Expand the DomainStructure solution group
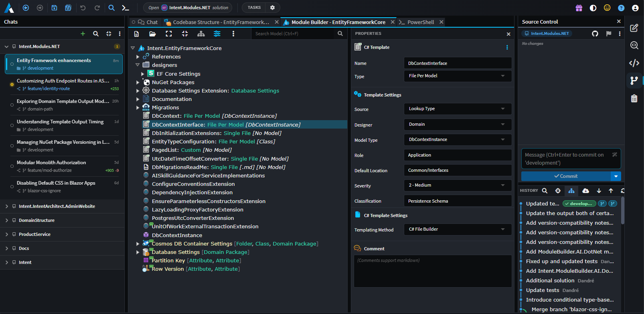 point(6,220)
